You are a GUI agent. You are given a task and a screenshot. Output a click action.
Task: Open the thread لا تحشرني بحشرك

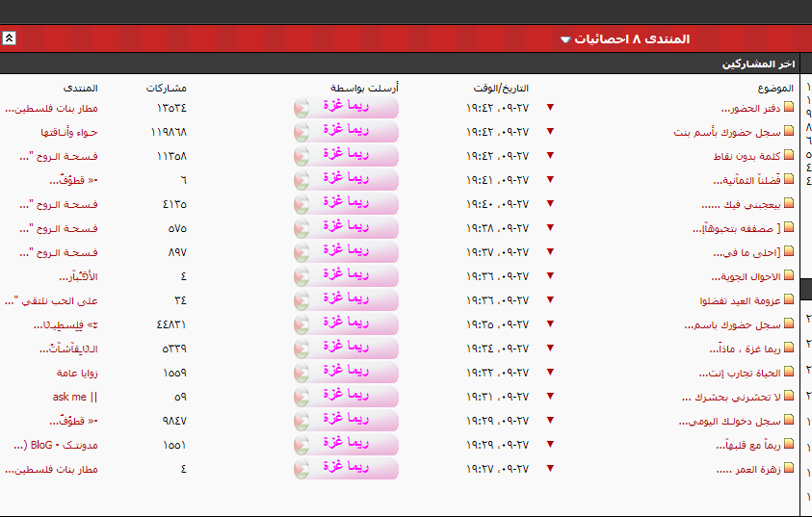click(730, 397)
